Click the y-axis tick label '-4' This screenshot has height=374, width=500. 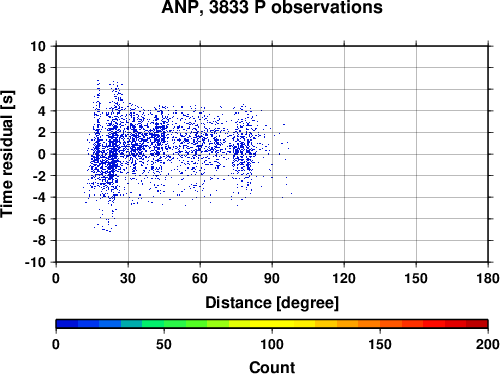coord(39,197)
